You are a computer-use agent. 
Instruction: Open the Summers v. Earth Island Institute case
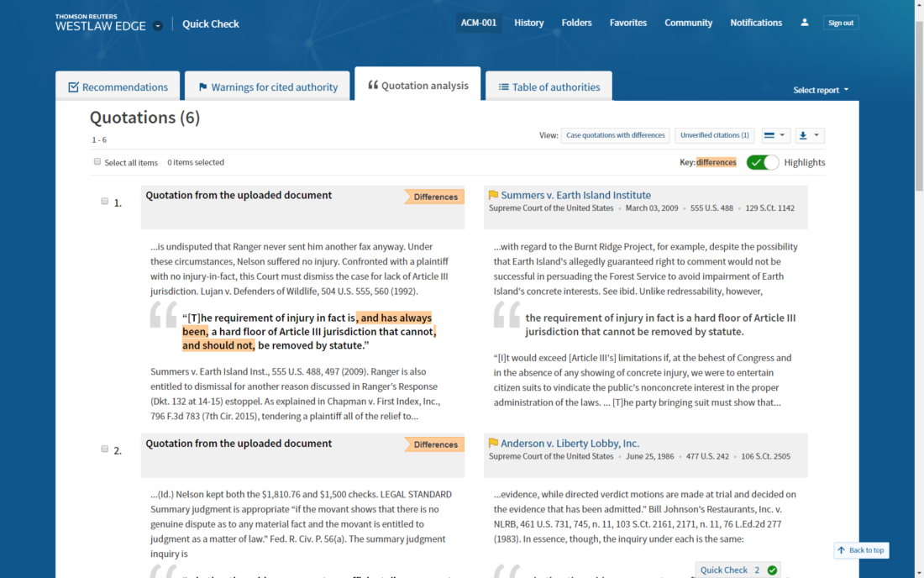click(575, 195)
